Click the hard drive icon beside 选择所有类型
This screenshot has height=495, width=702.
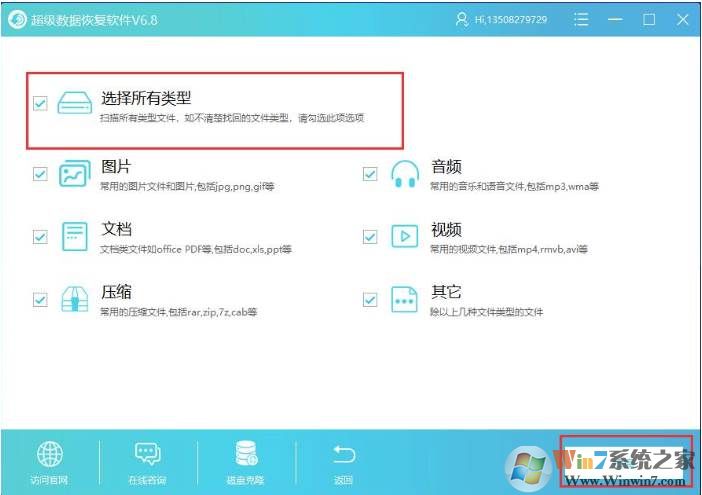75,103
